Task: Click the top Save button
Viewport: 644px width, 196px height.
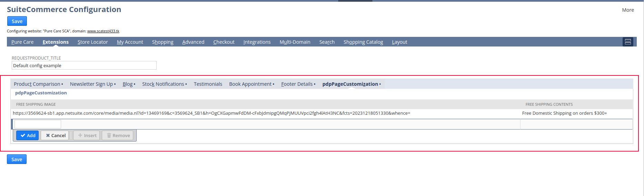Action: [x=17, y=21]
